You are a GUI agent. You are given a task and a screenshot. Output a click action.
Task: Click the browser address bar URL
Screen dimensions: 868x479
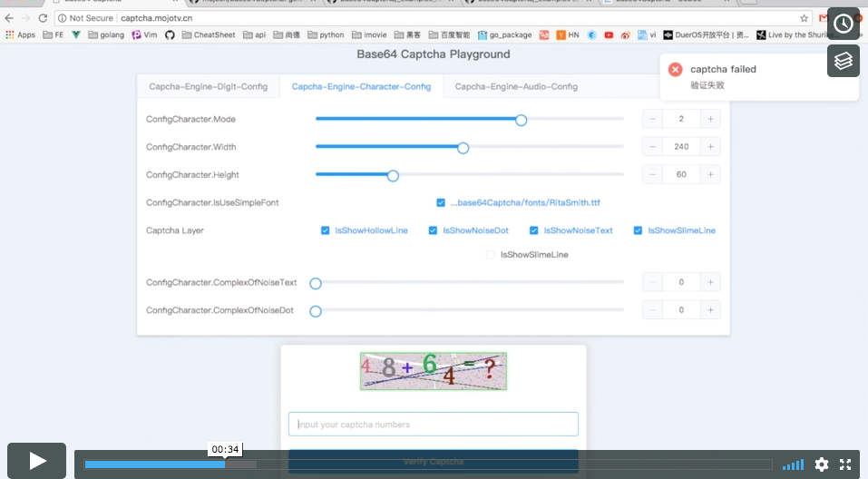tap(157, 18)
